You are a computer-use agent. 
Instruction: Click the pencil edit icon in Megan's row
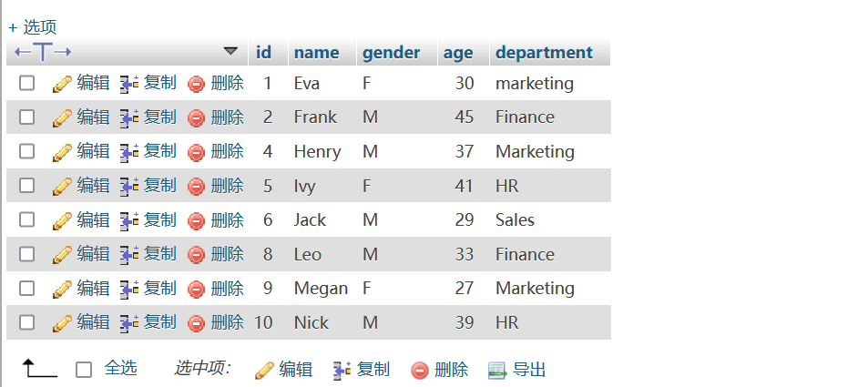[62, 289]
